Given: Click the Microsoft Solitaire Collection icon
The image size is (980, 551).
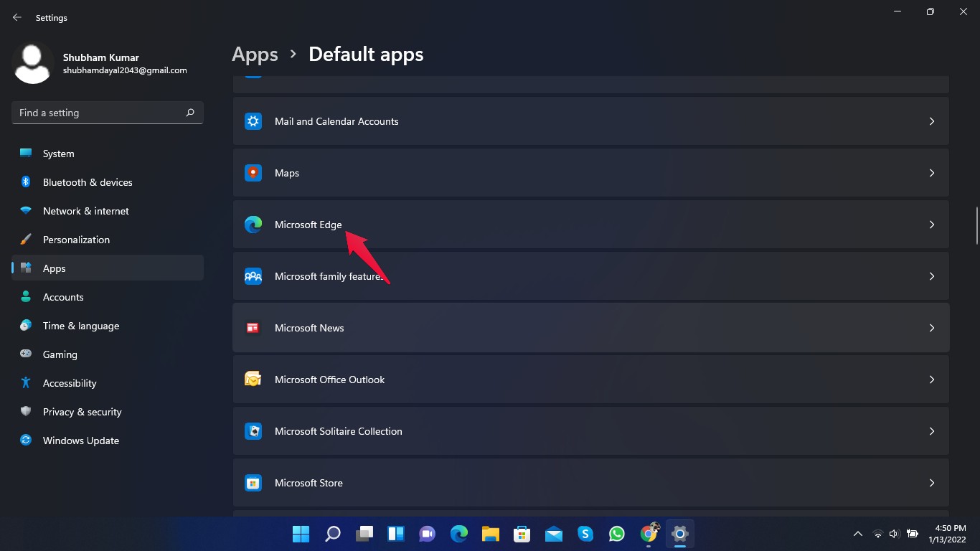Looking at the screenshot, I should click(x=253, y=431).
